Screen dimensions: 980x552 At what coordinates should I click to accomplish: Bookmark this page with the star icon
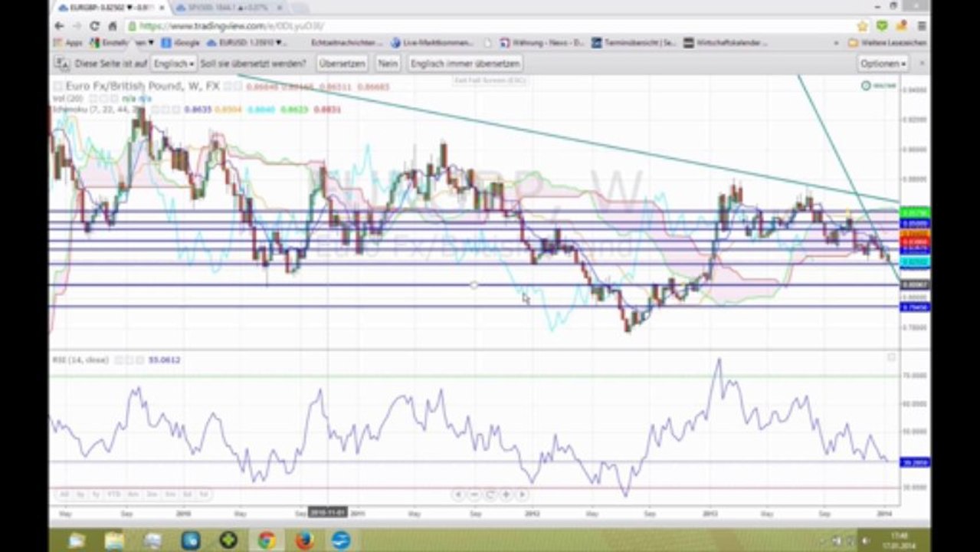(x=863, y=26)
